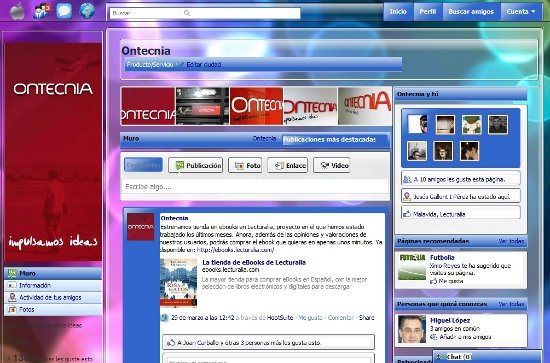Expand the Cuenta dropdown menu
Viewport: 550px width, 363px height.
(x=521, y=12)
